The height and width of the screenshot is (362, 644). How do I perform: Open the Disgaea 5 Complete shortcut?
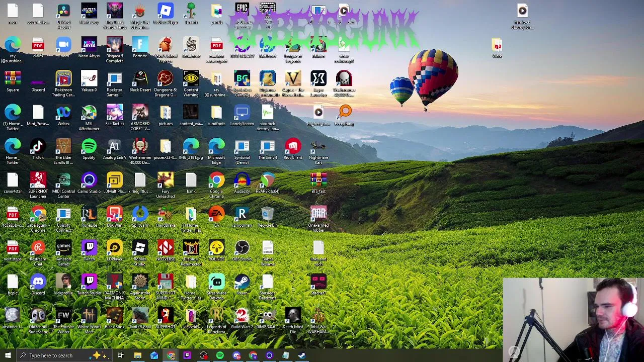coord(115,50)
